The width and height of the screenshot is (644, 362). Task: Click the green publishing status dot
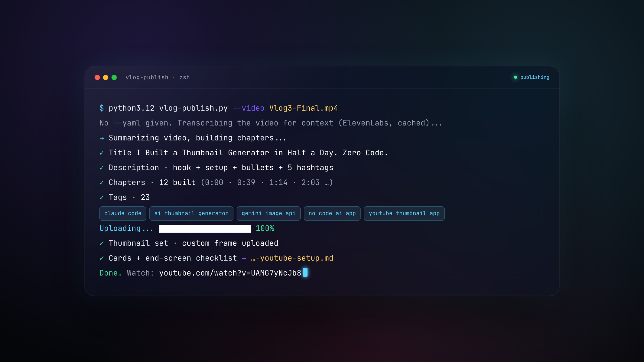coord(515,77)
